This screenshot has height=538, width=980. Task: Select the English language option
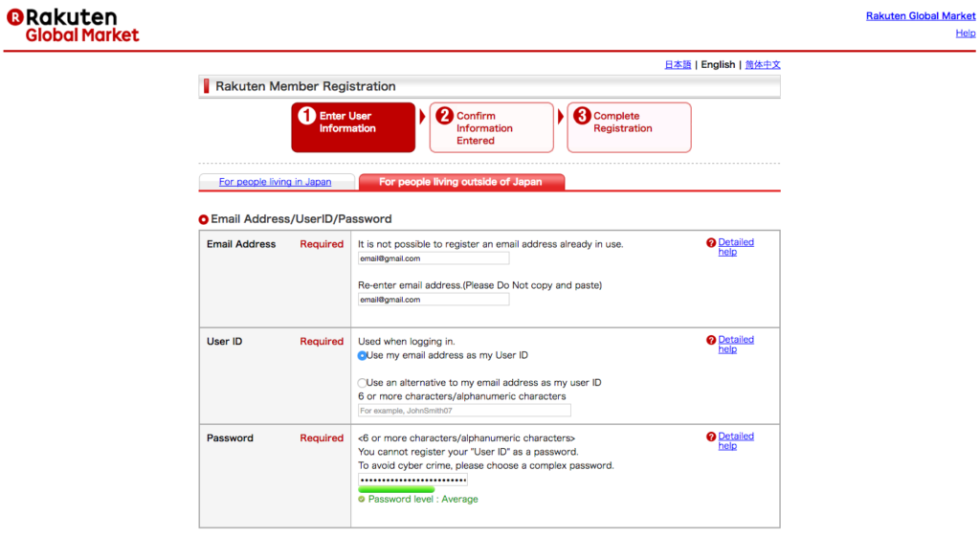pos(718,65)
